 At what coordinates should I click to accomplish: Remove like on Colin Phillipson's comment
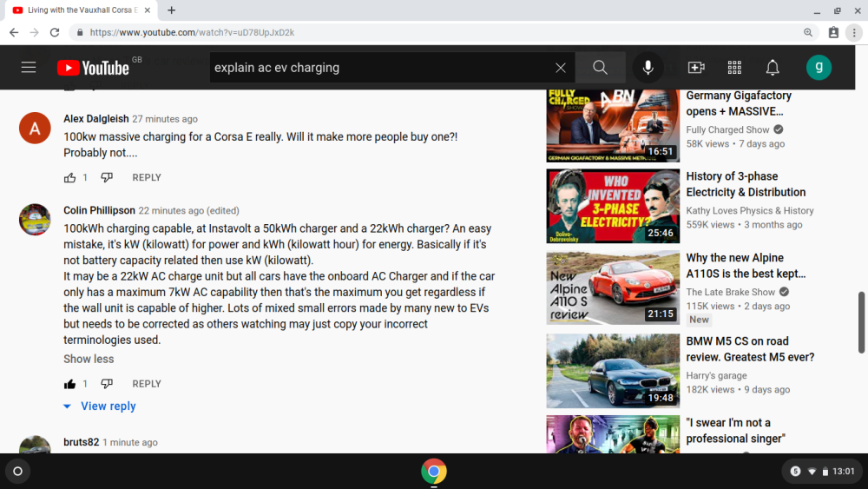pyautogui.click(x=69, y=384)
